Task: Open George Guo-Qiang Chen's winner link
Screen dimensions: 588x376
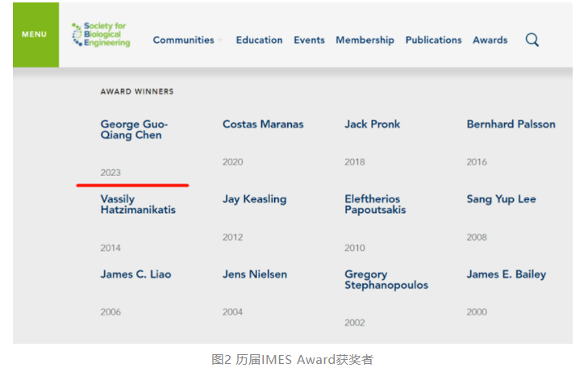Action: pyautogui.click(x=134, y=129)
